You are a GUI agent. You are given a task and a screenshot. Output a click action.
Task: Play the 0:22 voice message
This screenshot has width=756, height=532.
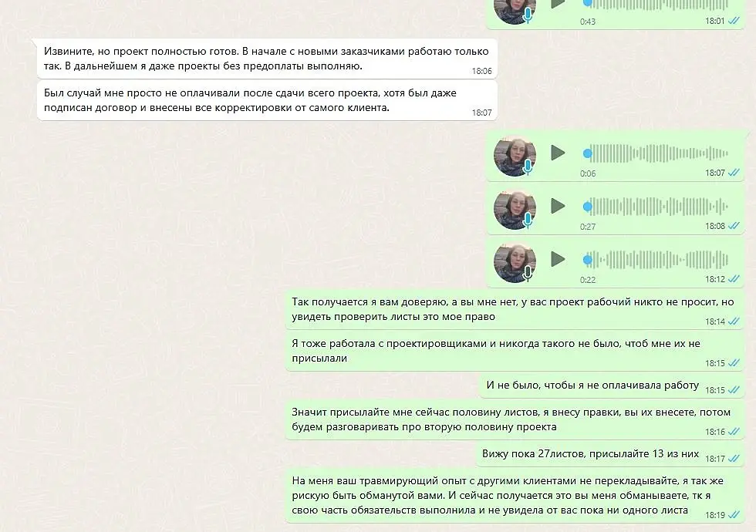(x=558, y=259)
